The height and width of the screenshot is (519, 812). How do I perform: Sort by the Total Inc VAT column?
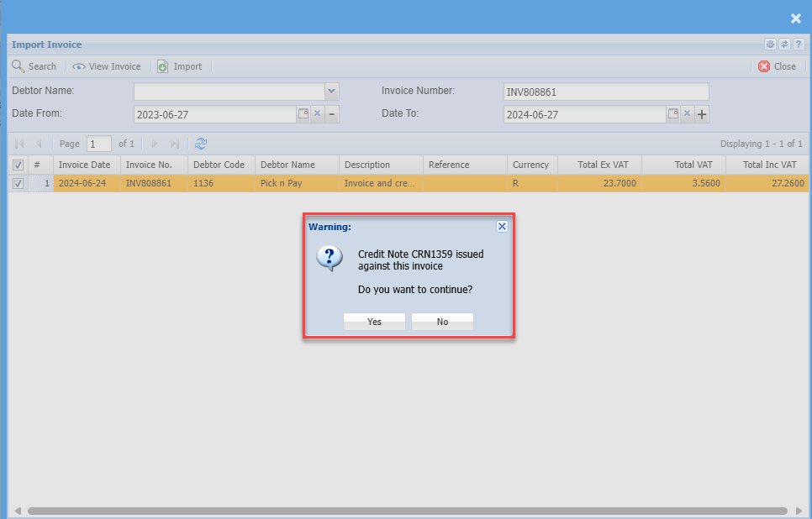[x=768, y=165]
